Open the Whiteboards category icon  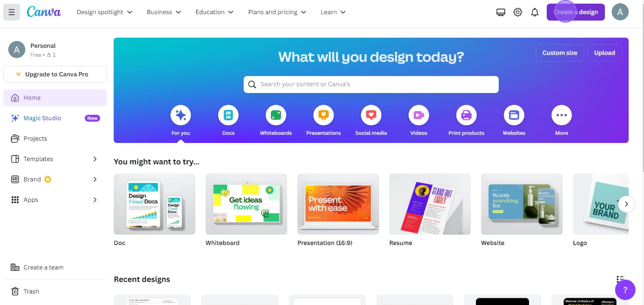point(276,115)
